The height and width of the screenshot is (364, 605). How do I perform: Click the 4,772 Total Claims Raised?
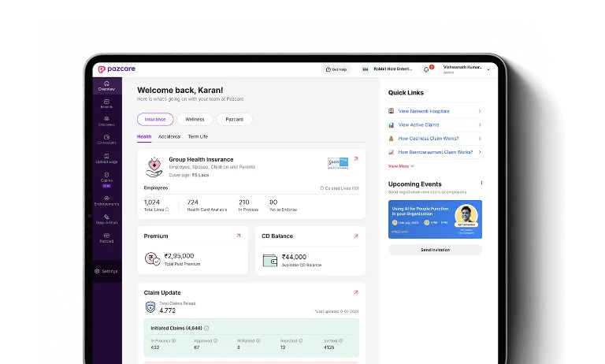pyautogui.click(x=168, y=310)
